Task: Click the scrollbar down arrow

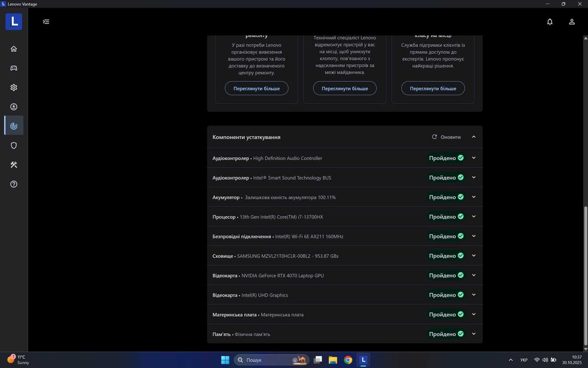Action: click(x=586, y=349)
